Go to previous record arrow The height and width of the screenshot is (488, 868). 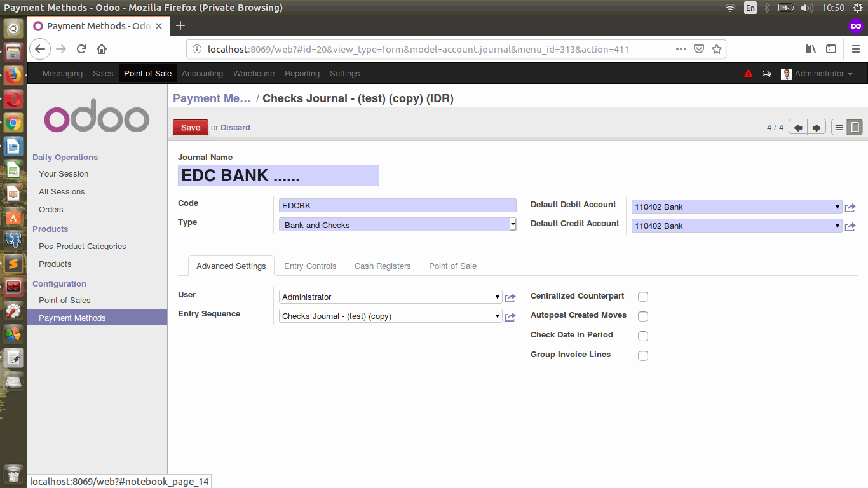[x=798, y=128]
